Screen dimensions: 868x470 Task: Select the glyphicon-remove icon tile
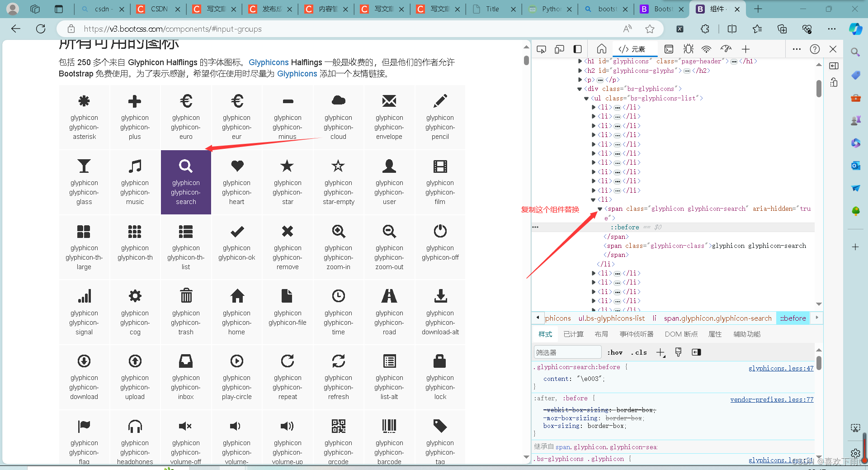pyautogui.click(x=288, y=247)
